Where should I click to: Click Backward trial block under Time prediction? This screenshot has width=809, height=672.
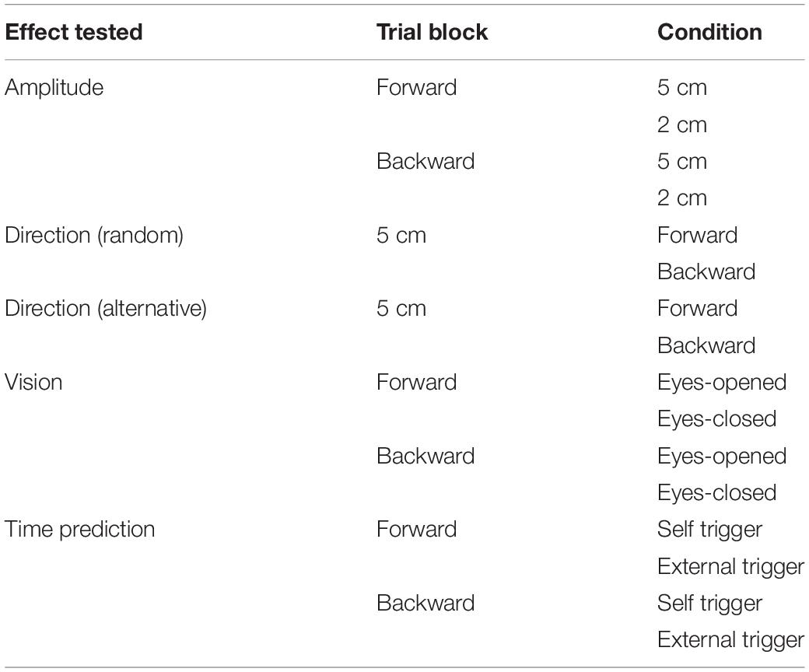pos(426,603)
